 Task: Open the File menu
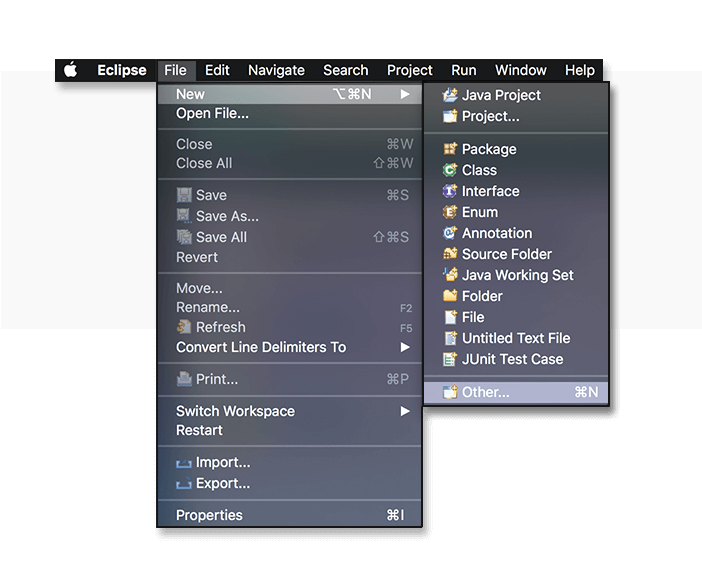(x=175, y=70)
